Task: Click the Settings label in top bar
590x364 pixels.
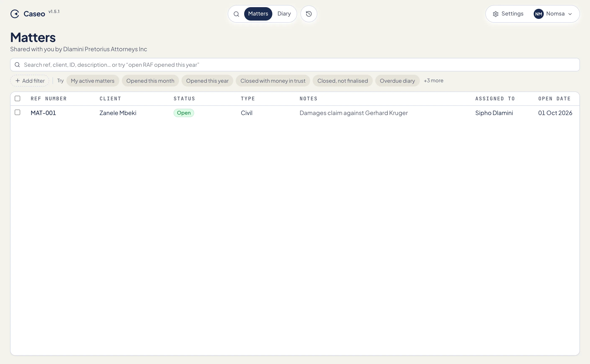Action: coord(512,14)
